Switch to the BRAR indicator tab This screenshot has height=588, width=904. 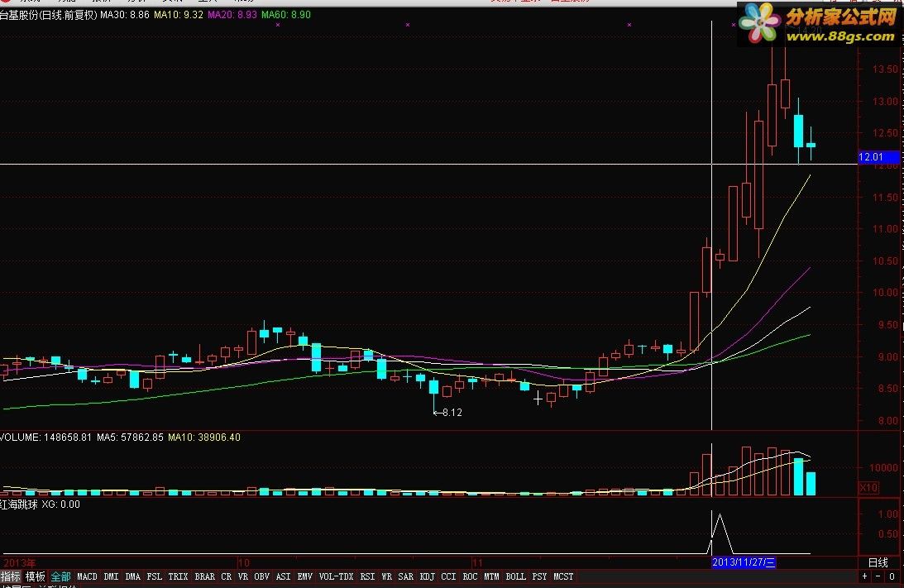pyautogui.click(x=204, y=576)
